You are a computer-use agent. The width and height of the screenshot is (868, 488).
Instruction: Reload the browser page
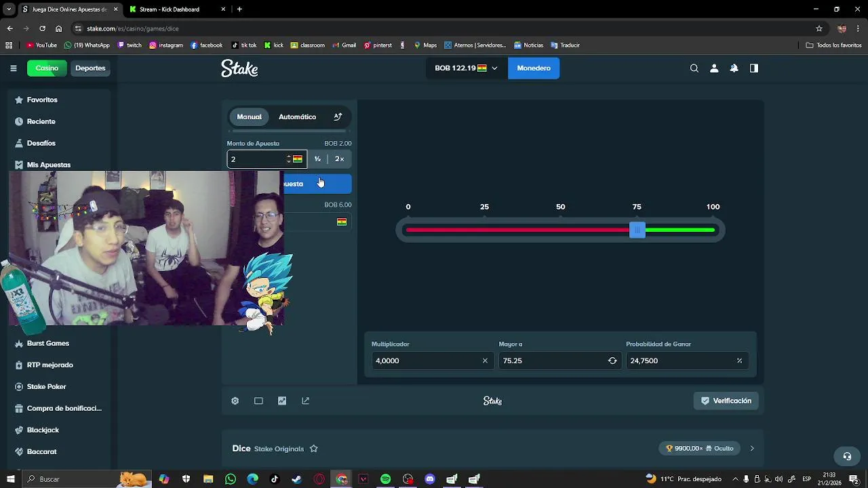click(42, 28)
